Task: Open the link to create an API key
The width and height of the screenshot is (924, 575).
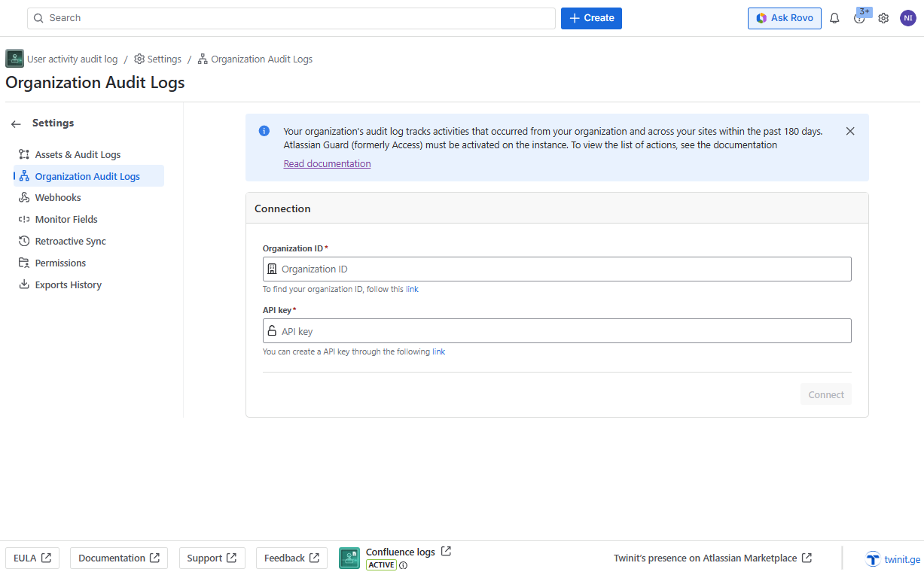Action: click(x=438, y=351)
